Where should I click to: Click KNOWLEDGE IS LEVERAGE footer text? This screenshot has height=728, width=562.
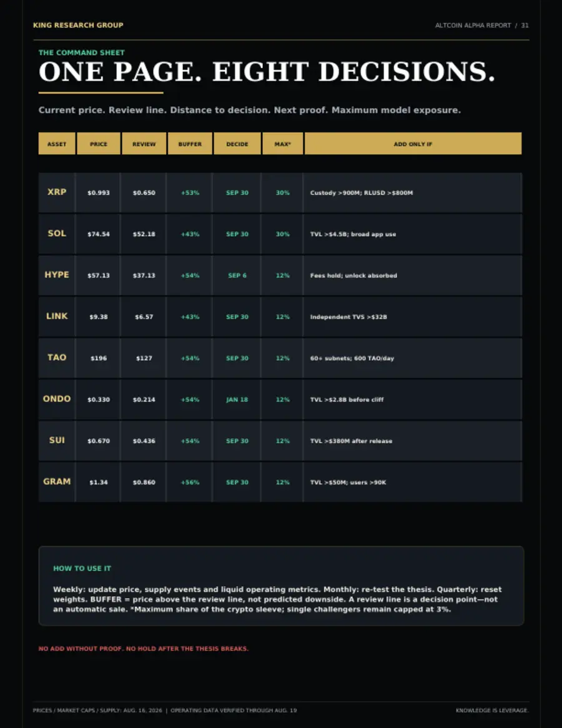492,711
